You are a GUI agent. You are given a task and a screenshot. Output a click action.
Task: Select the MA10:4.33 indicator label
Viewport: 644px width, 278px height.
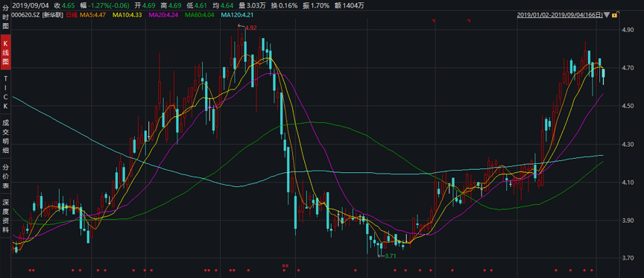tap(128, 15)
